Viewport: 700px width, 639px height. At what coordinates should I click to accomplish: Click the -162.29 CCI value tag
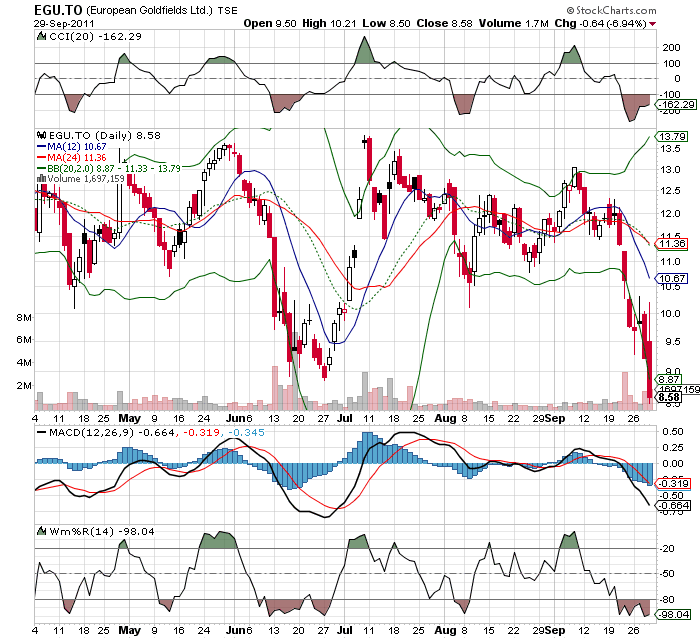675,104
